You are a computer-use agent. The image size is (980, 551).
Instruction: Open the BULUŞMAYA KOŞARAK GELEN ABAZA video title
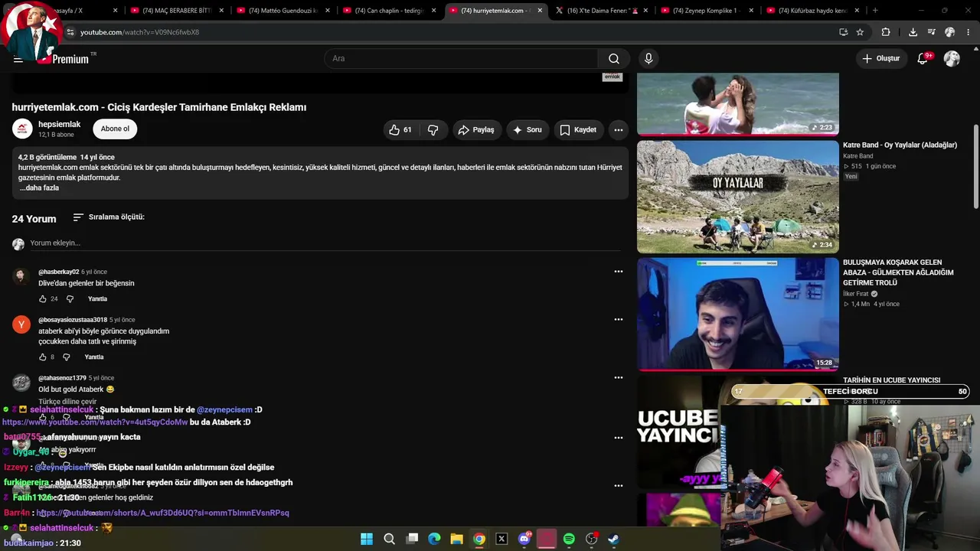(898, 272)
